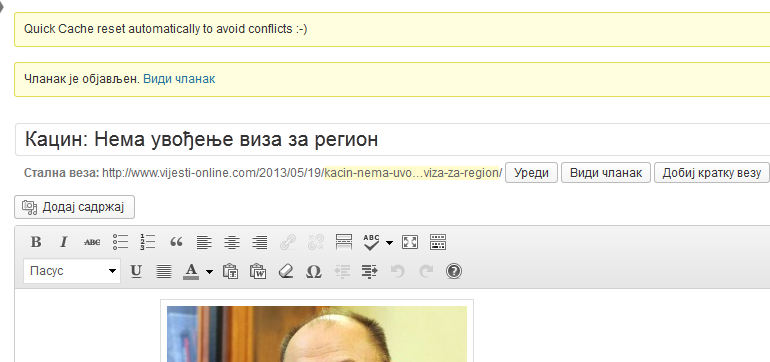Image resolution: width=770 pixels, height=362 pixels.
Task: Open text color picker arrow
Action: 209,272
